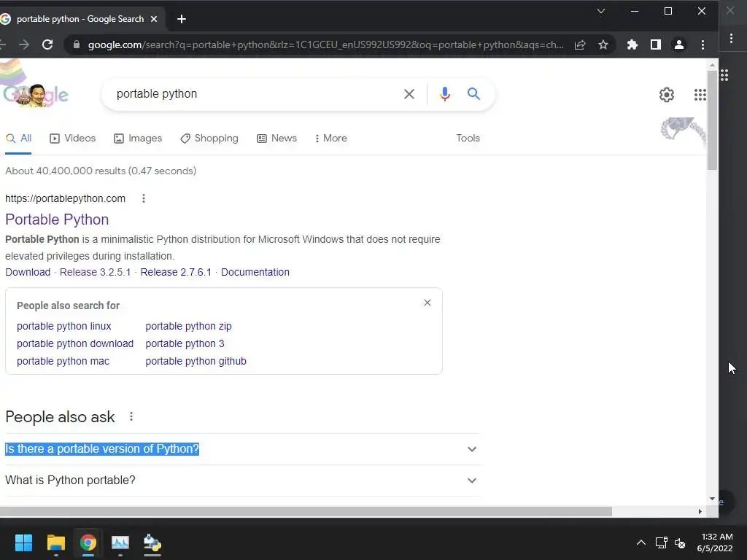Toggle the Chrome side panel icon
Image resolution: width=747 pixels, height=560 pixels.
656,44
